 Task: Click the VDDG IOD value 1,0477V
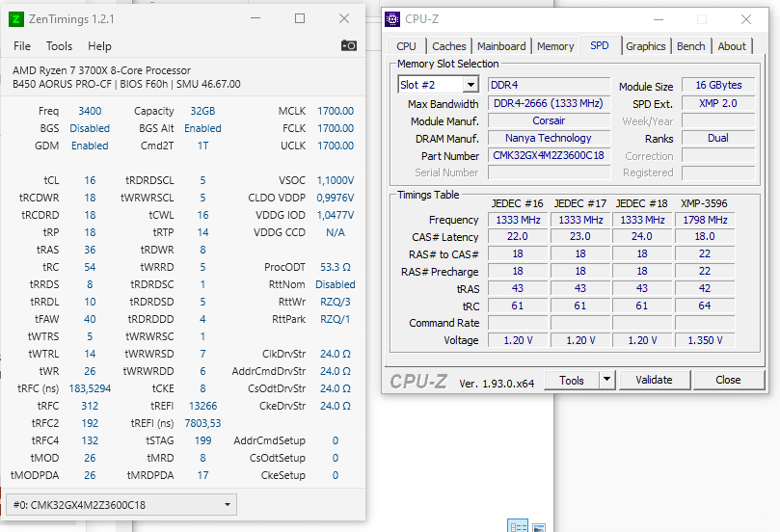click(336, 215)
